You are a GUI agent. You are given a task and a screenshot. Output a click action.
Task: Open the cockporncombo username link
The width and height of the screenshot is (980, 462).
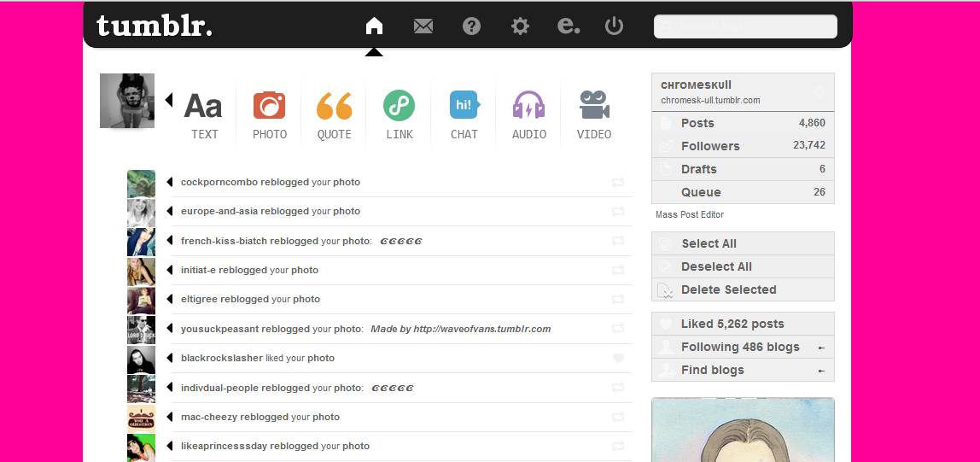(219, 182)
